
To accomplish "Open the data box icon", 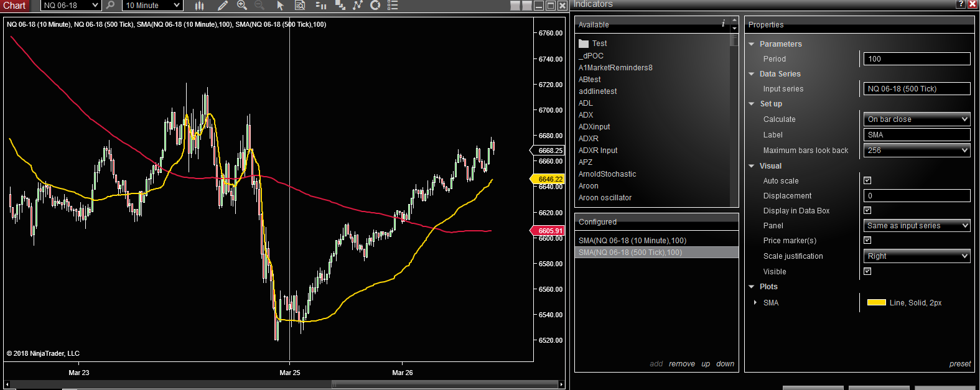I will (x=300, y=5).
